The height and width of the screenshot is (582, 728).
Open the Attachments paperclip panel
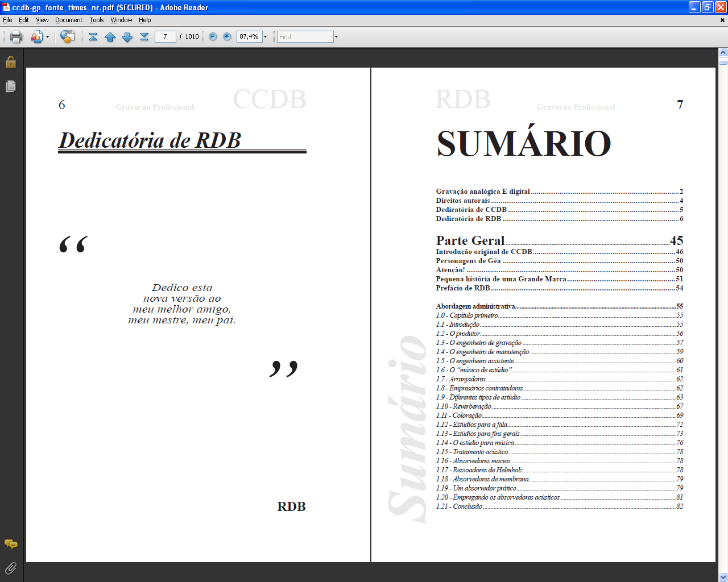click(x=10, y=568)
